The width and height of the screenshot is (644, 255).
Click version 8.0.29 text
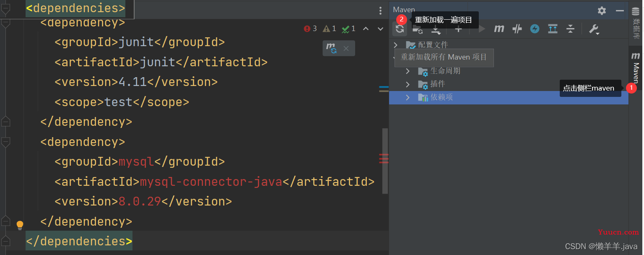coord(140,201)
